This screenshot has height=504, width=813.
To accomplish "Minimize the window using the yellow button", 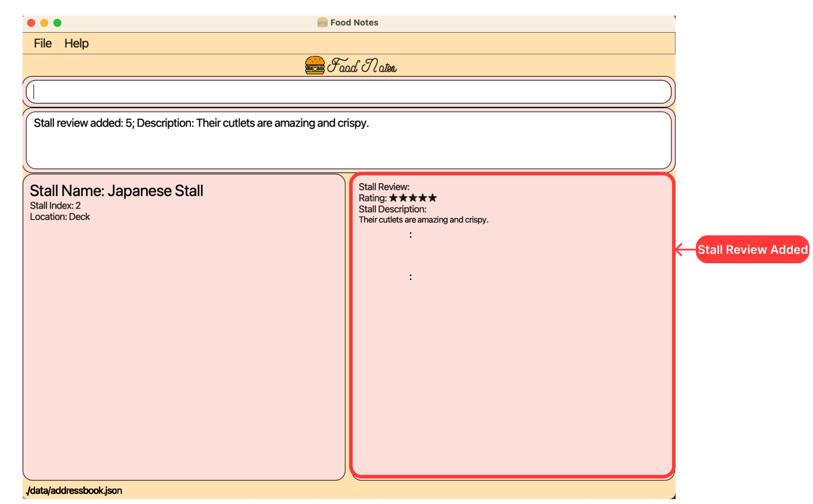I will click(x=45, y=23).
